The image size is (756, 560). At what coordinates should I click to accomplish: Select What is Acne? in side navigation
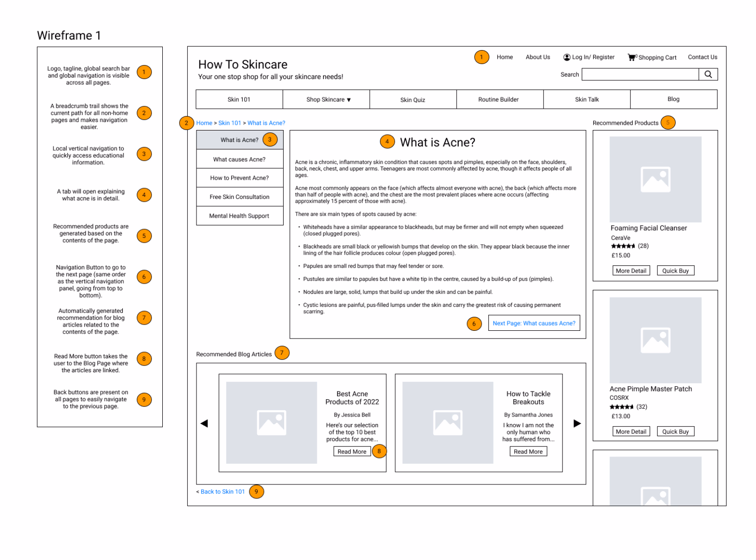(240, 140)
